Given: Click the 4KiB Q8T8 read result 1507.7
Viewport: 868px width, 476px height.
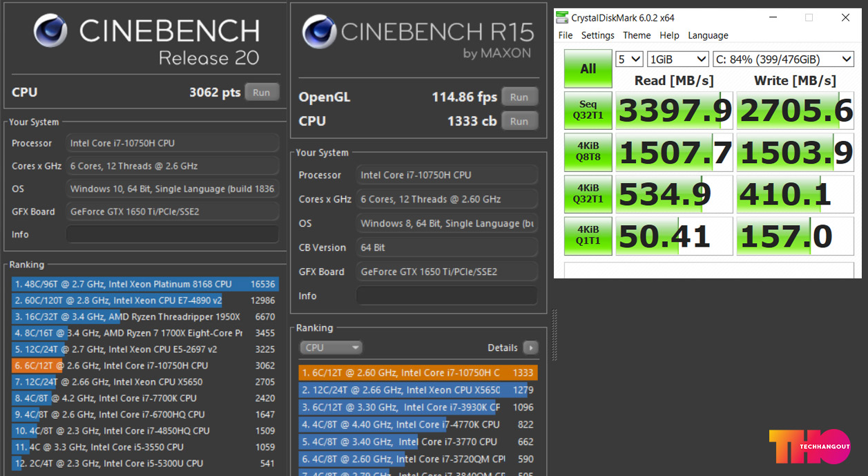Looking at the screenshot, I should [x=674, y=153].
